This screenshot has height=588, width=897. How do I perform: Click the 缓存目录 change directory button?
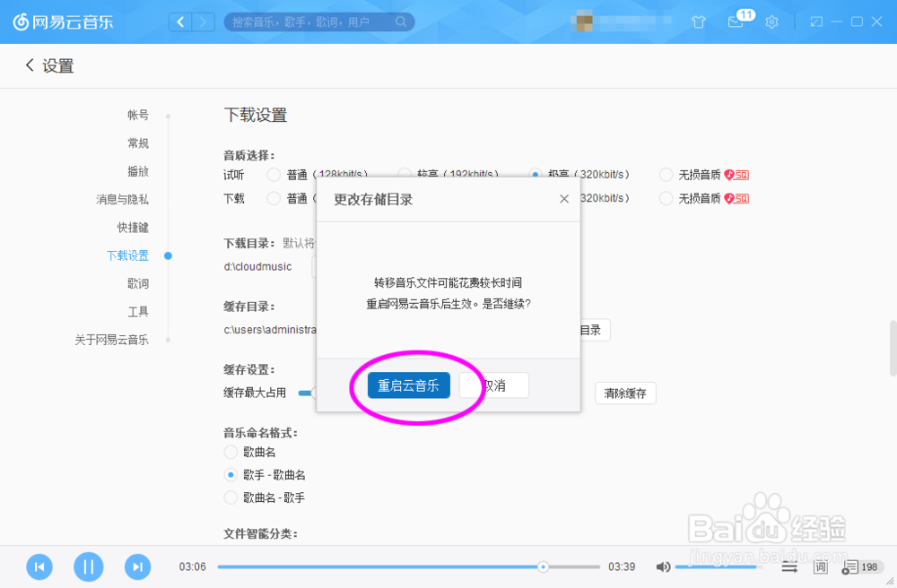click(595, 330)
